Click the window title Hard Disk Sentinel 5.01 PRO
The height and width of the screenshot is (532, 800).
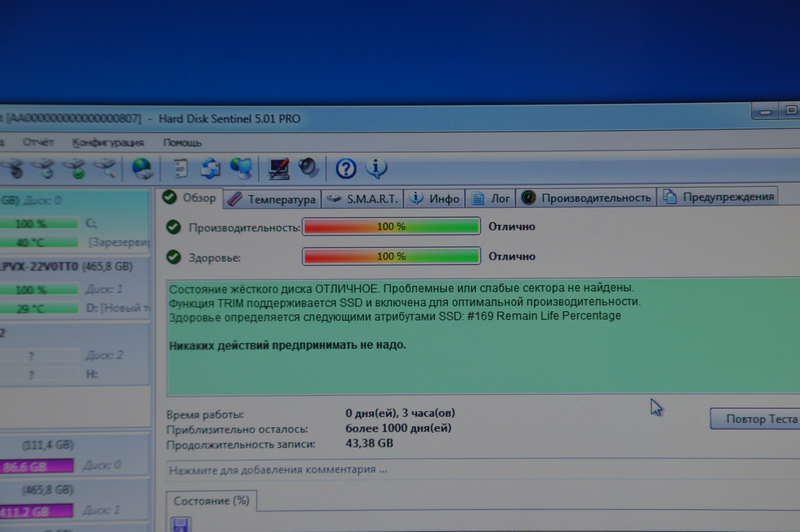pos(229,119)
